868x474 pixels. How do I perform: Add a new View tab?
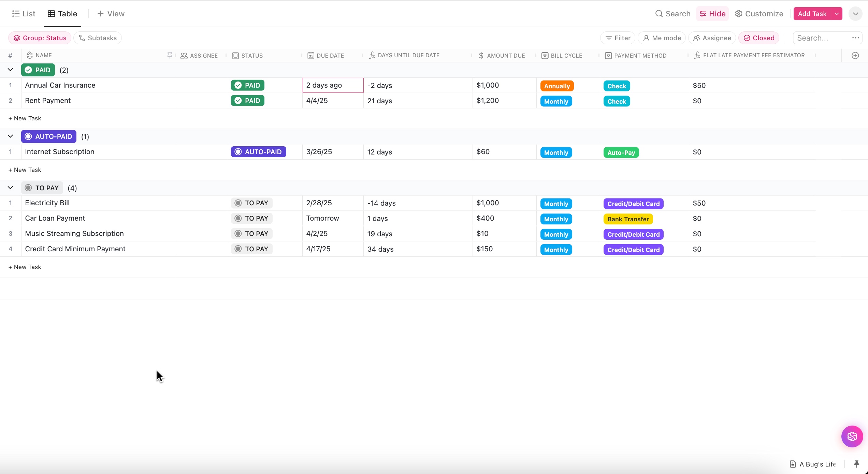111,14
